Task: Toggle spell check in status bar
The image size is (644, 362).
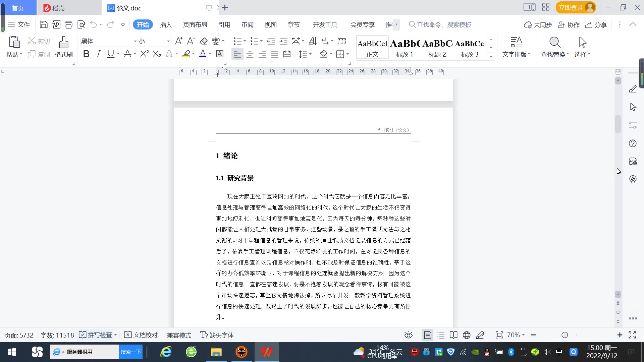Action: click(x=96, y=335)
